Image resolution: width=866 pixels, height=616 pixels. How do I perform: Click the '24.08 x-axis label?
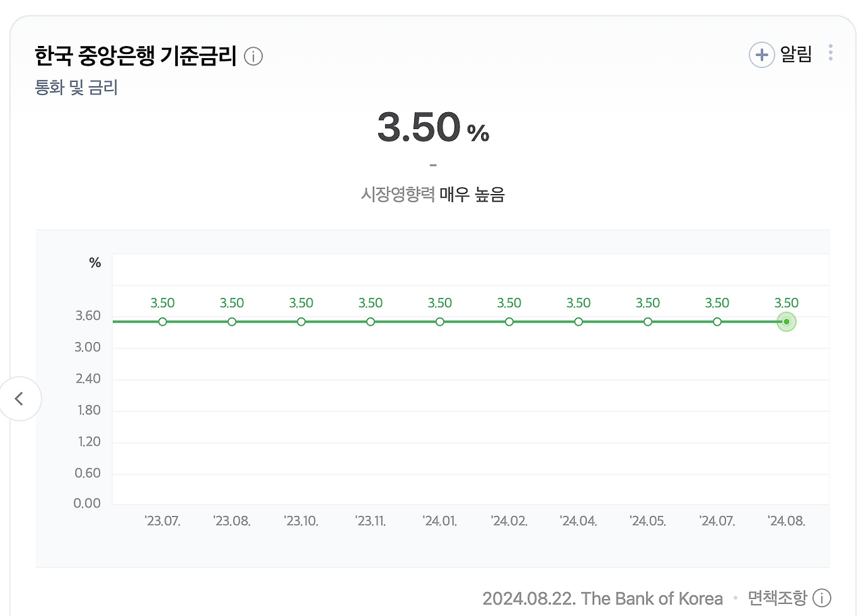click(x=787, y=521)
